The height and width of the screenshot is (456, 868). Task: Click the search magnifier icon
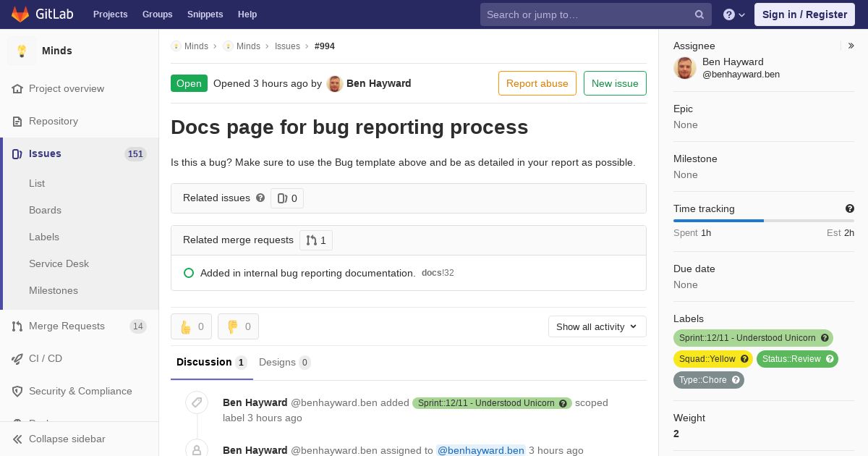pos(699,14)
